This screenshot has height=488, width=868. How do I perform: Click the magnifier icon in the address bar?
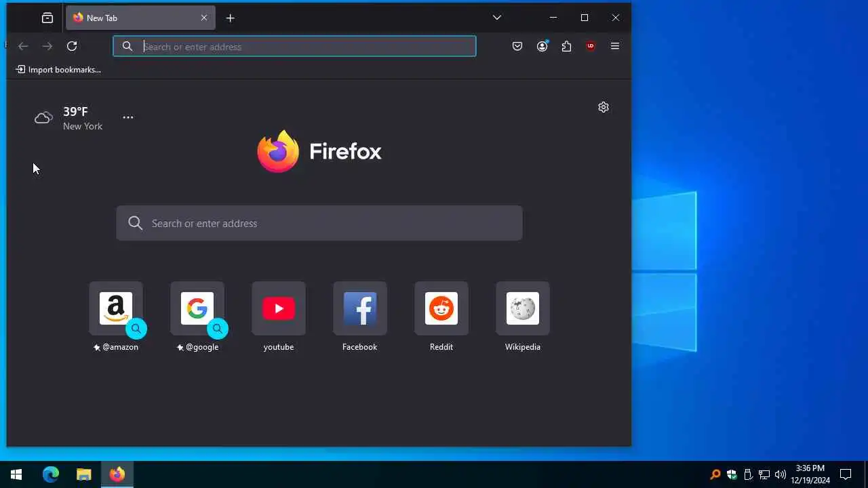coord(127,46)
